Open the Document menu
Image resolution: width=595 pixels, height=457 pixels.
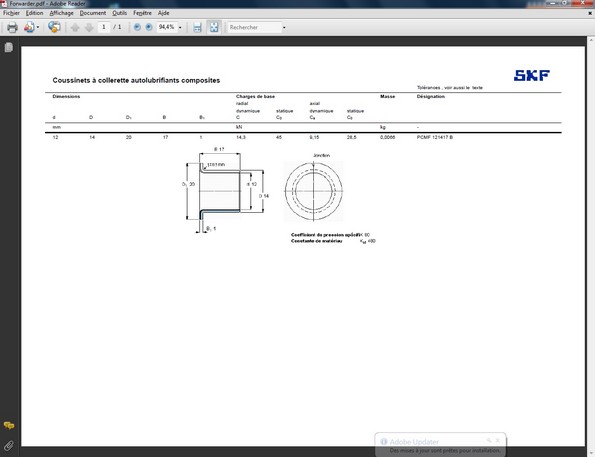pyautogui.click(x=93, y=13)
